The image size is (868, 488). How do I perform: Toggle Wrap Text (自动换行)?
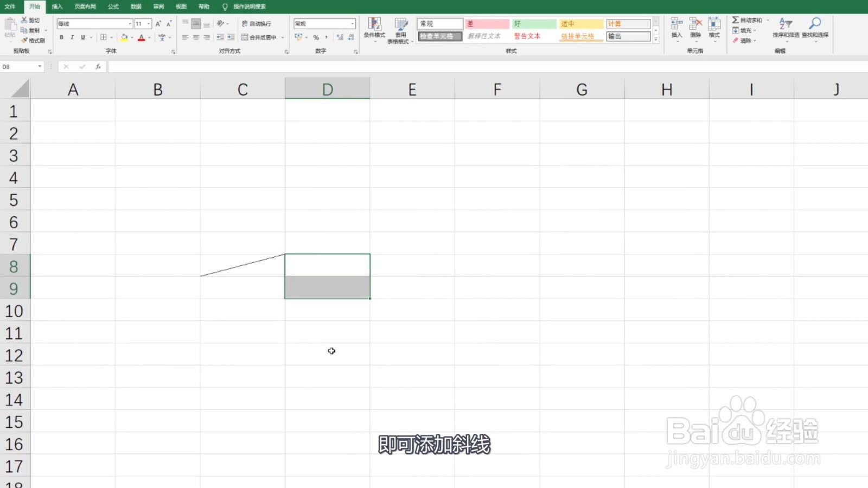click(256, 23)
